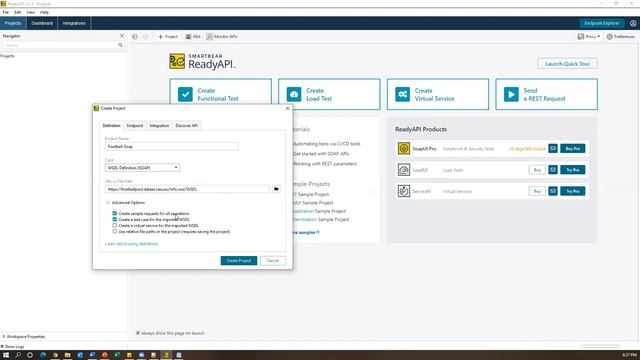The height and width of the screenshot is (360, 640).
Task: Select the Discover API tab
Action: pos(187,126)
